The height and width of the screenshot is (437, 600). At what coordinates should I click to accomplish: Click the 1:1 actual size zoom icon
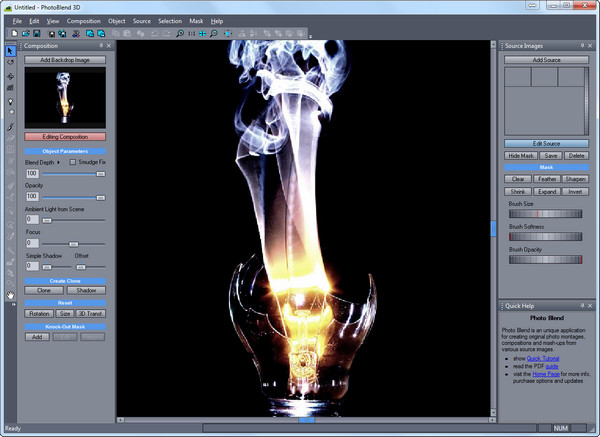190,33
